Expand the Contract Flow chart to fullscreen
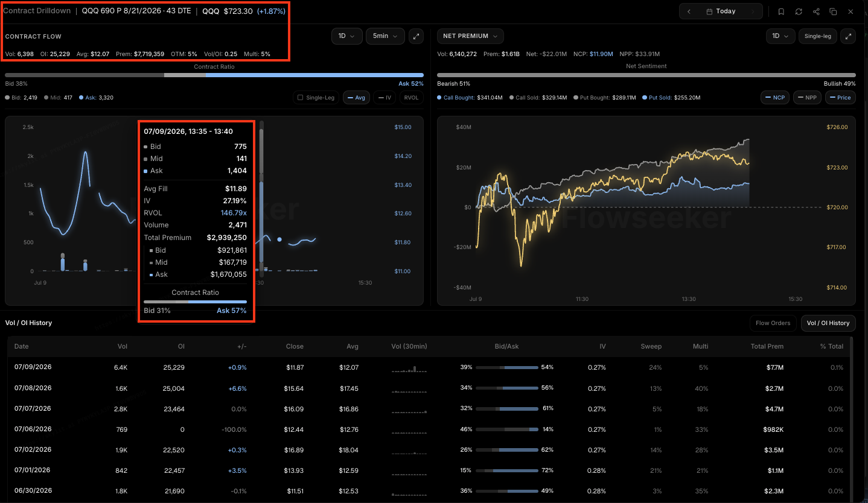The height and width of the screenshot is (503, 868). 416,36
